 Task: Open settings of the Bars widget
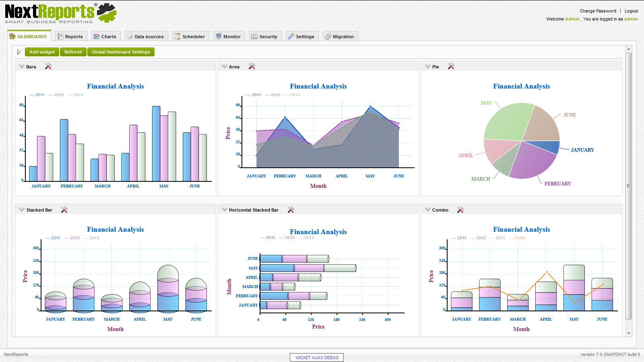[48, 66]
